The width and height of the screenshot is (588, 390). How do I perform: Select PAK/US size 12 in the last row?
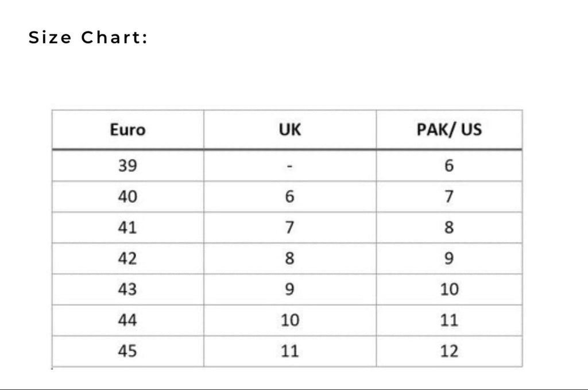click(x=449, y=350)
